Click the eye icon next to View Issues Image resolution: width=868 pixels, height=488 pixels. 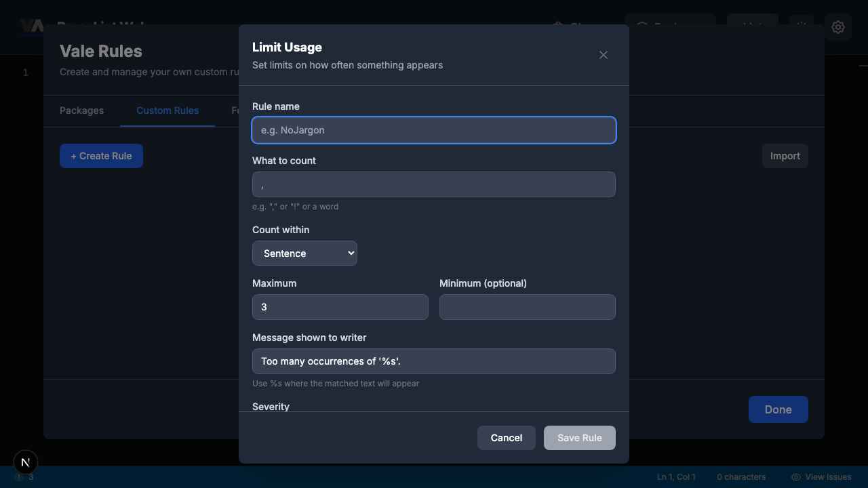click(x=795, y=476)
